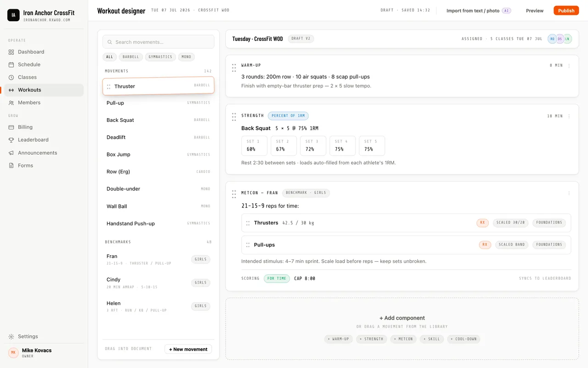Edit Set 1 percentage 60%
Image resolution: width=588 pixels, height=368 pixels.
point(254,146)
